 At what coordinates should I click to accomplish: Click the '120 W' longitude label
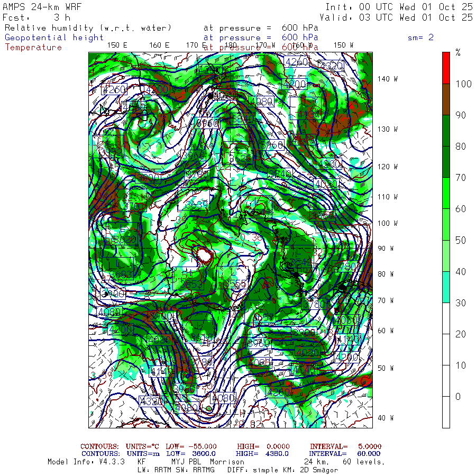coord(388,167)
